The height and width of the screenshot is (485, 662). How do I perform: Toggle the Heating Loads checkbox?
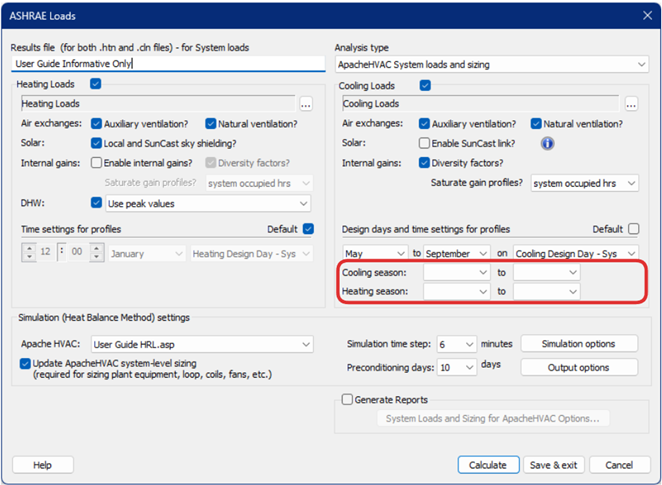96,85
